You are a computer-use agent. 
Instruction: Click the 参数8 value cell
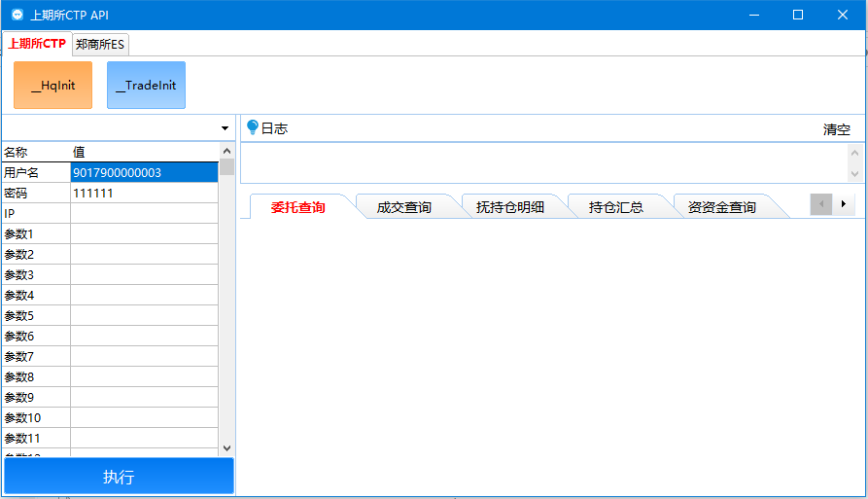[144, 376]
